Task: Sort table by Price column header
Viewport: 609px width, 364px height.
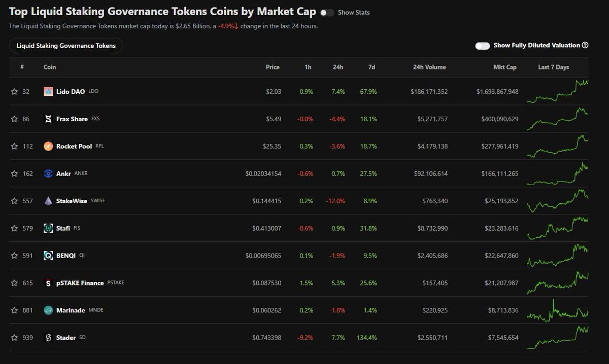Action: pos(273,67)
